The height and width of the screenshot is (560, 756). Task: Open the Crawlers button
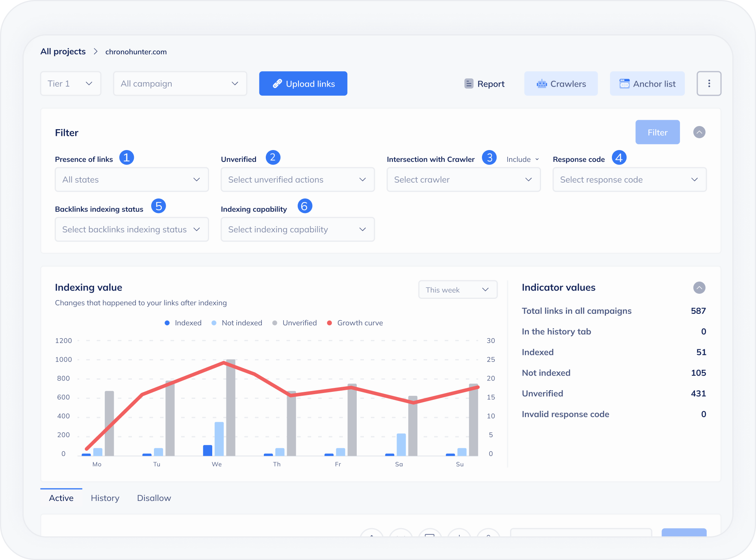561,83
